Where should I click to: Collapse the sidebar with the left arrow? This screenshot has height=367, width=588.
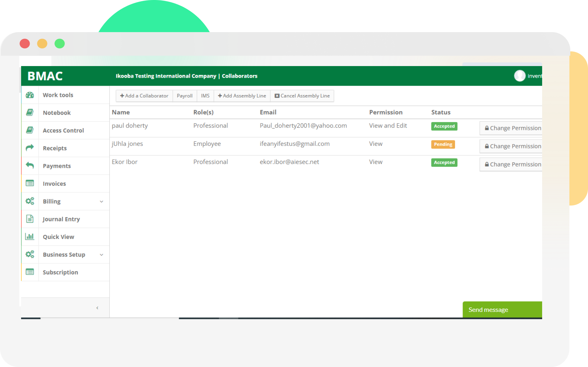tap(97, 308)
